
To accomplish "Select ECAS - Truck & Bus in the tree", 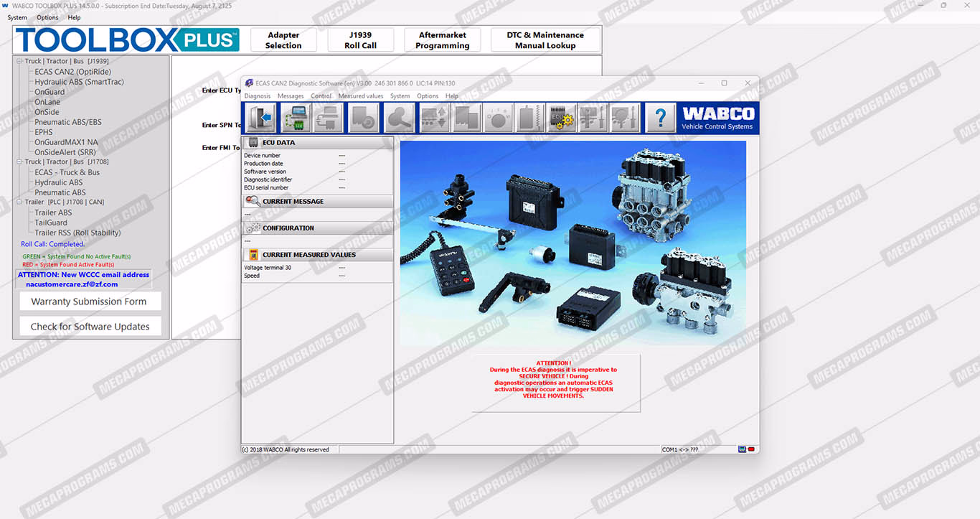I will point(67,172).
